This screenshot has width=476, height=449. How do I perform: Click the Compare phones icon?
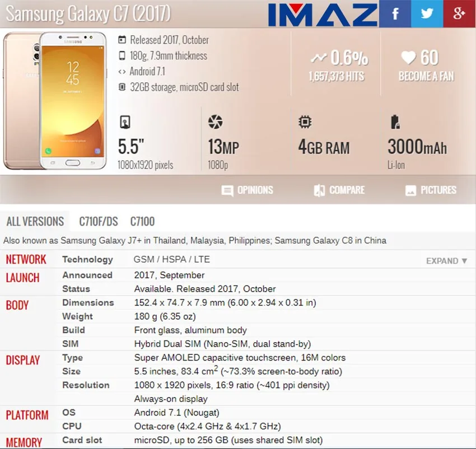coord(319,191)
